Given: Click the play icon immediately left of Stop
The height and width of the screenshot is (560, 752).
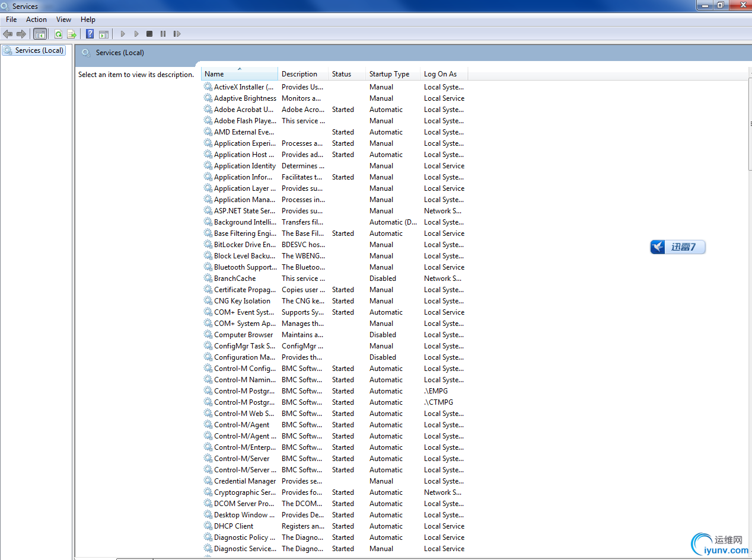Looking at the screenshot, I should coord(136,34).
